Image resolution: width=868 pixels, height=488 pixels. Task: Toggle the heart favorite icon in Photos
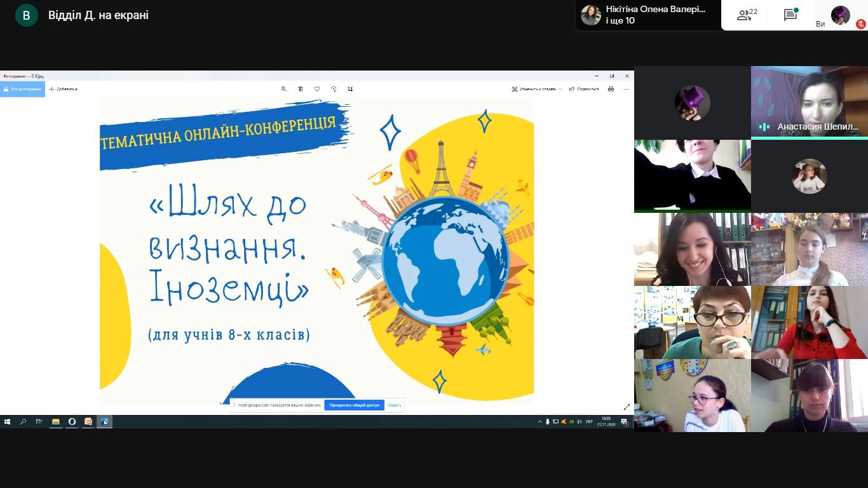[x=317, y=89]
